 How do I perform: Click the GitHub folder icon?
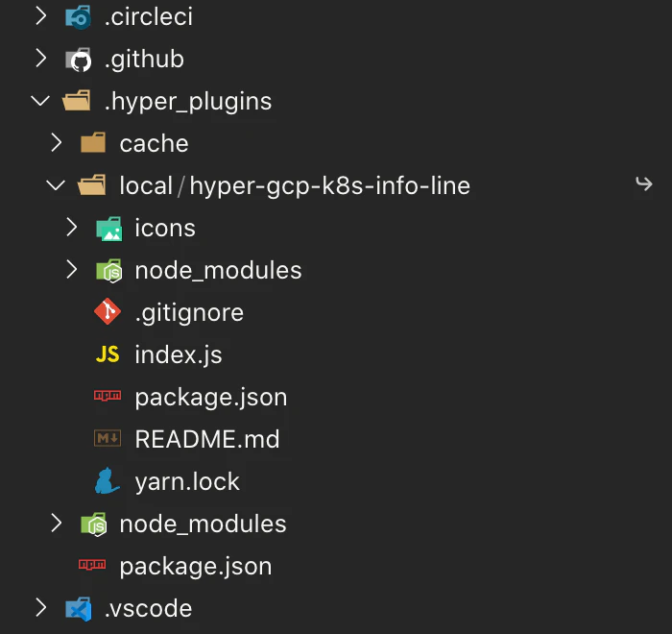[x=78, y=60]
